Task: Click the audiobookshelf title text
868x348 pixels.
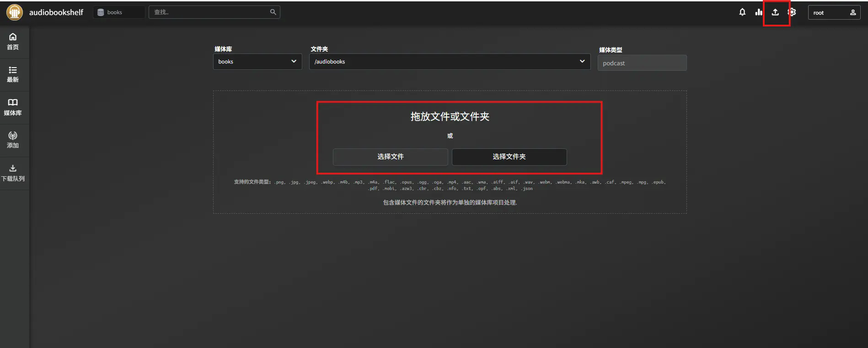Action: click(56, 12)
